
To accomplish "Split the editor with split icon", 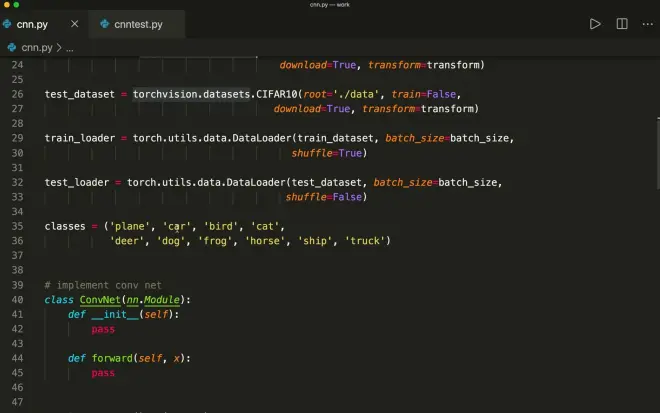I will [622, 24].
